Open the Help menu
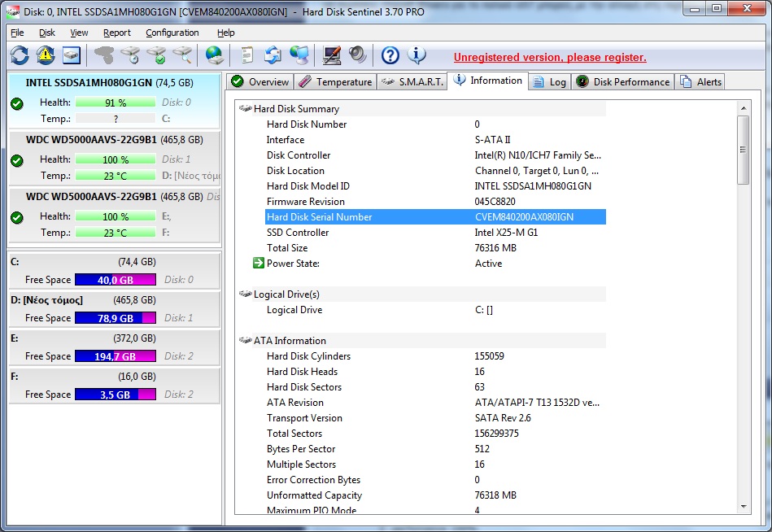 (x=225, y=33)
